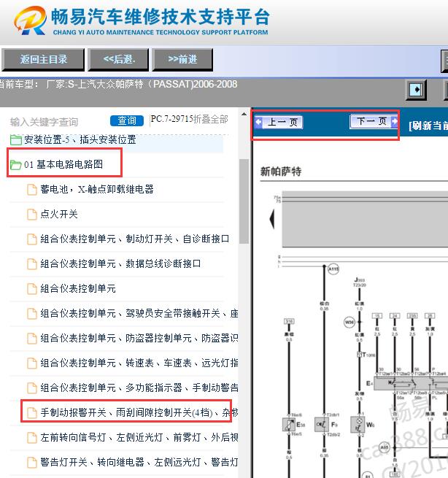This screenshot has width=448, height=478.
Task: Click the 刷新当前 refresh link
Action: pyautogui.click(x=428, y=126)
